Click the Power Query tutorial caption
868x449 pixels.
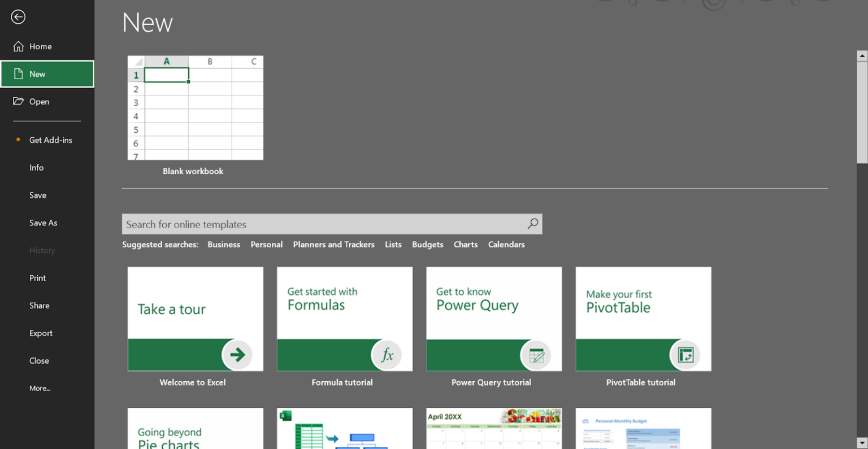pyautogui.click(x=491, y=382)
